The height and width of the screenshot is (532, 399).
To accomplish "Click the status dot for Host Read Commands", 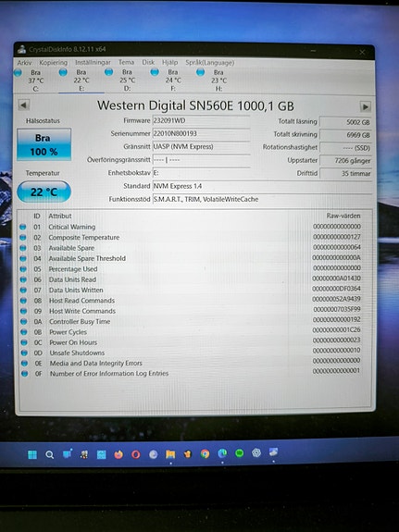I will coord(23,301).
